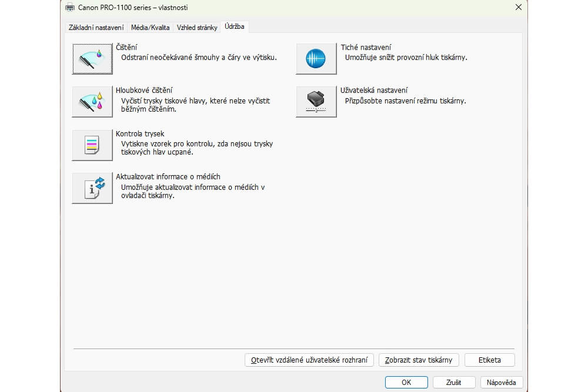Screen dimensions: 588x392
Task: Click the Čištění label text
Action: [x=126, y=47]
